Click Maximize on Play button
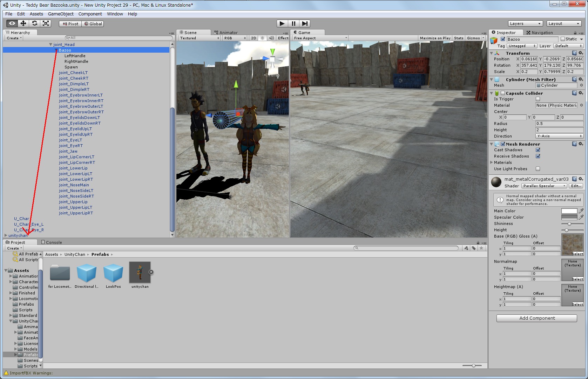The width and height of the screenshot is (588, 379). [435, 38]
